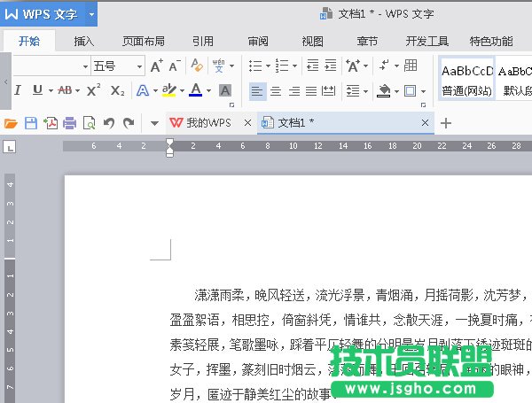
Task: Add a new document tab with plus
Action: [446, 123]
